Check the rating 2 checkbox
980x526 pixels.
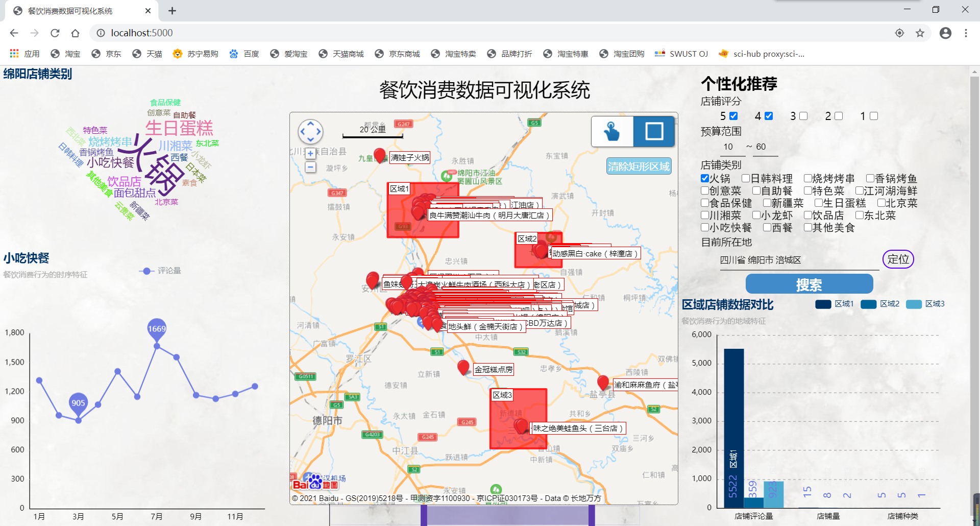[839, 116]
